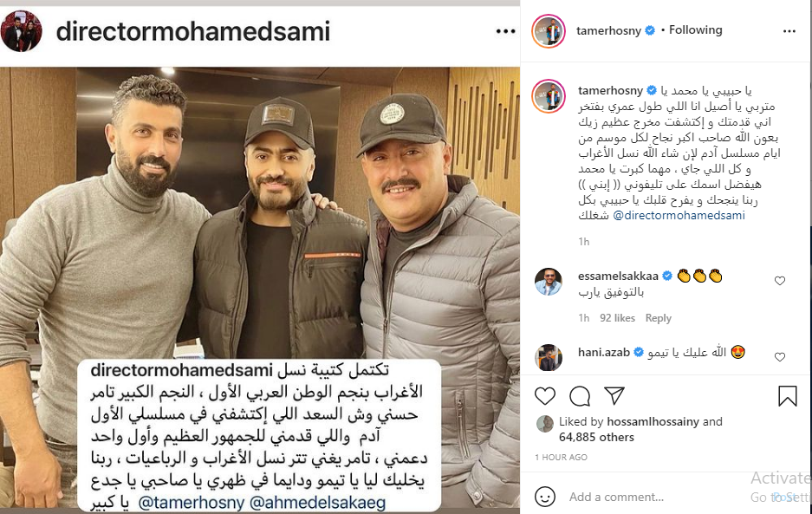Viewport: 812px width, 514px height.
Task: Open tamerhosny's profile picture in header
Action: [x=549, y=31]
